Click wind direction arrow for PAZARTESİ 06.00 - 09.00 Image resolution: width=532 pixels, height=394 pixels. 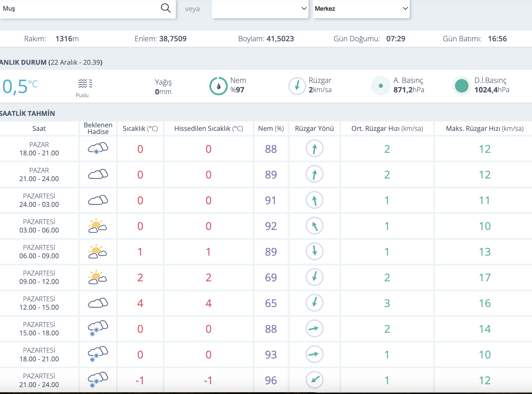click(314, 251)
